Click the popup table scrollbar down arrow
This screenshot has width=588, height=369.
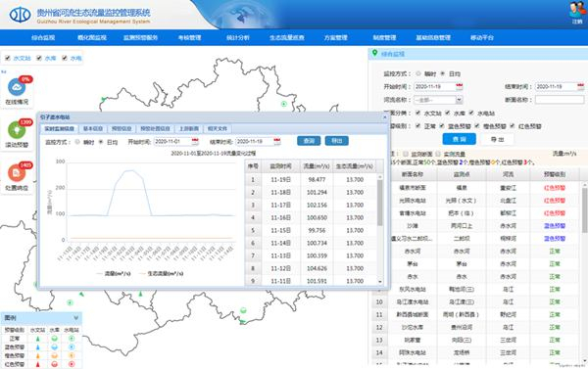(x=380, y=281)
